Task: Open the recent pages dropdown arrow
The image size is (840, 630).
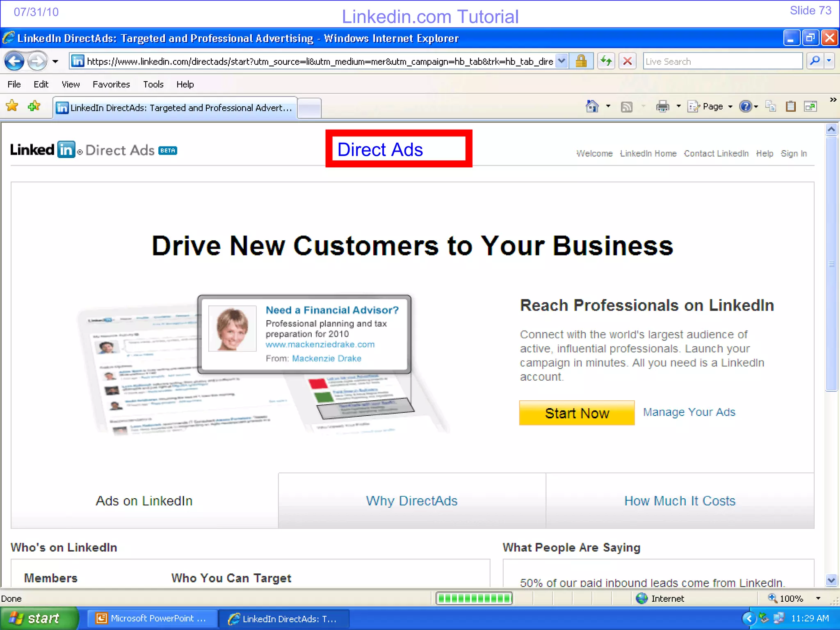Action: [x=55, y=62]
